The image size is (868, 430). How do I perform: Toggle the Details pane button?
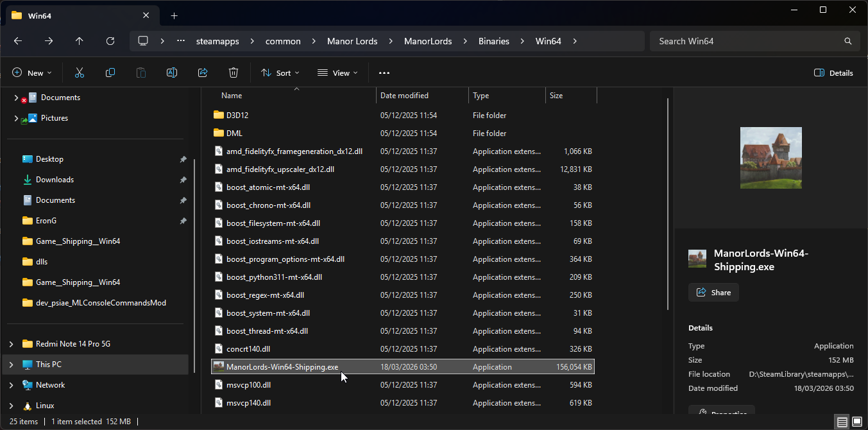pyautogui.click(x=833, y=73)
